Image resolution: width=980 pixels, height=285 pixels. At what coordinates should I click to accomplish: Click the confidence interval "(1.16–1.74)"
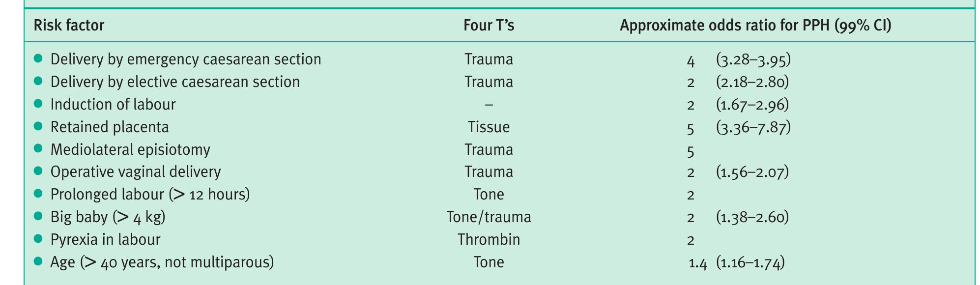click(x=750, y=263)
